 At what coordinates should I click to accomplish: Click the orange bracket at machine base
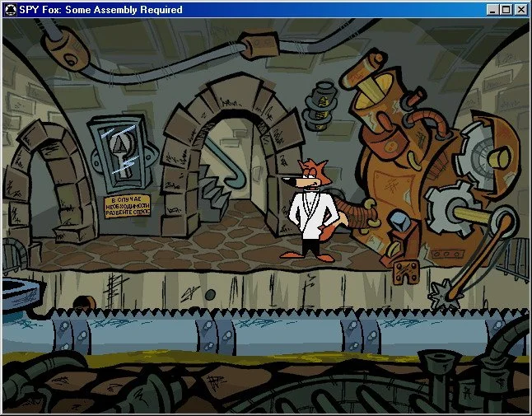point(406,271)
